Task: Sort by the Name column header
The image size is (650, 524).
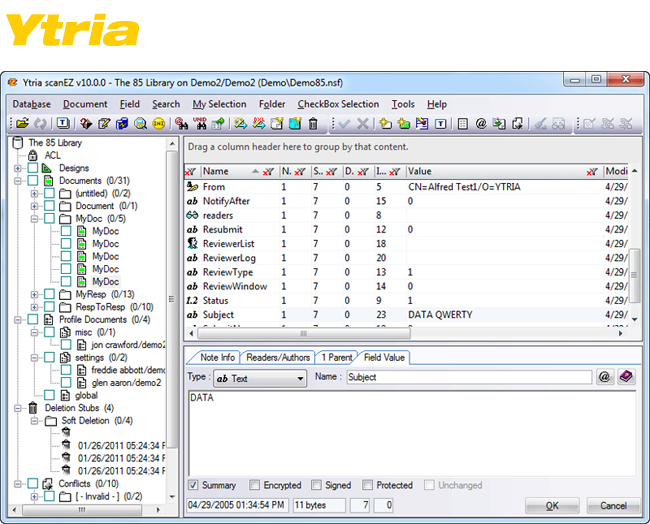Action: coord(230,171)
